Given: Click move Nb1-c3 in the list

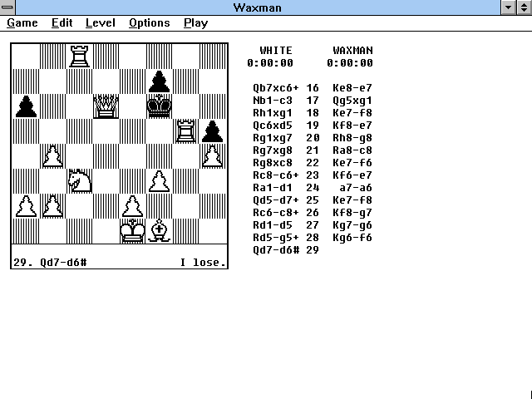Looking at the screenshot, I should tap(273, 101).
